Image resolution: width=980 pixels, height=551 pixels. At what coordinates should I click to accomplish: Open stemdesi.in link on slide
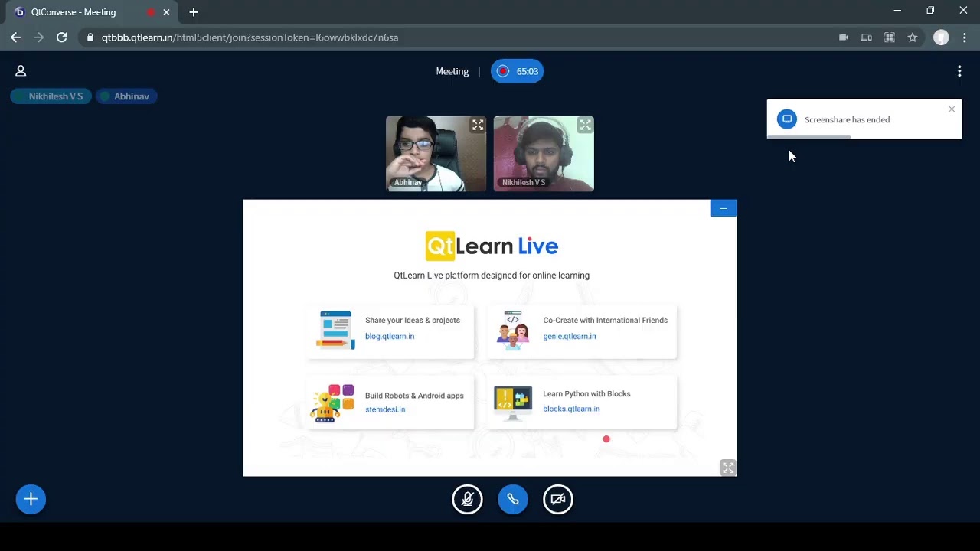pyautogui.click(x=385, y=409)
